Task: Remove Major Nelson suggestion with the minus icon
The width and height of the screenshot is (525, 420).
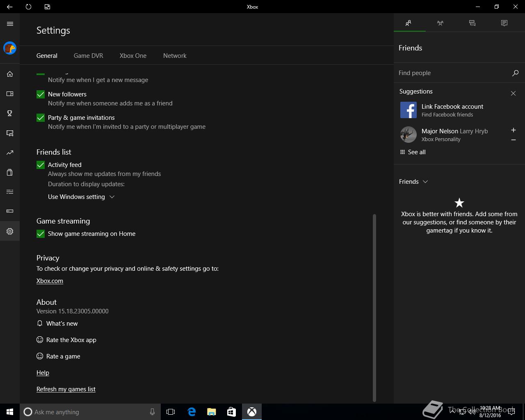Action: pos(513,140)
